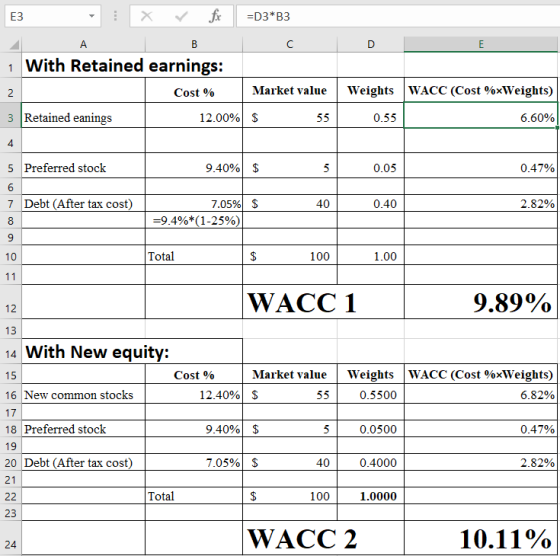Select the 1.00 total weight cell

(371, 255)
